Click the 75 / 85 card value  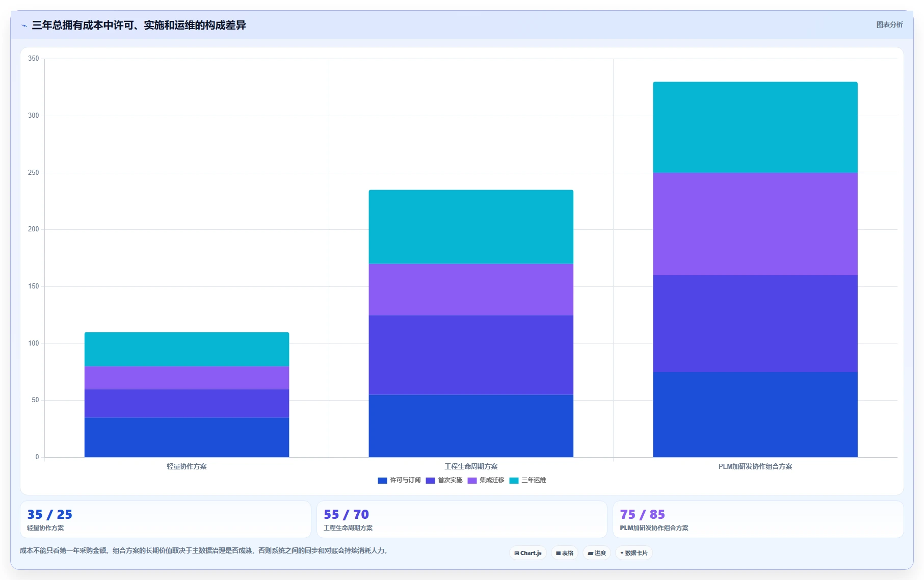click(x=642, y=514)
